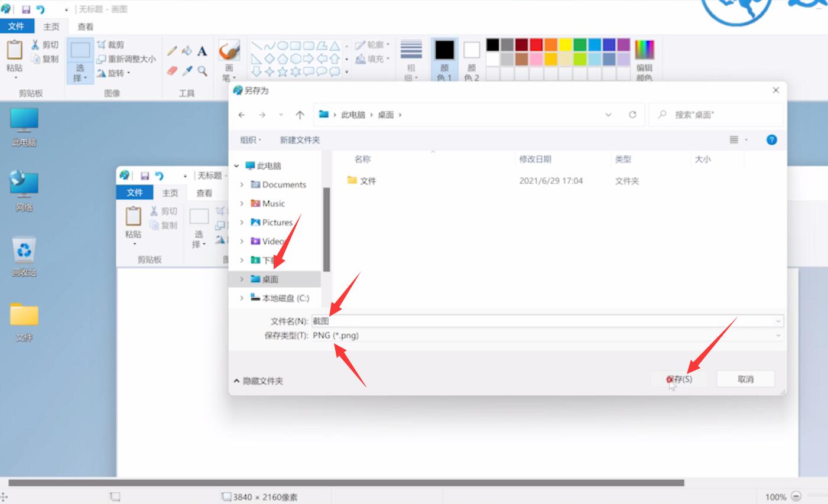Collapse the 此电脑 tree node
Viewport: 828px width, 504px height.
pos(236,166)
